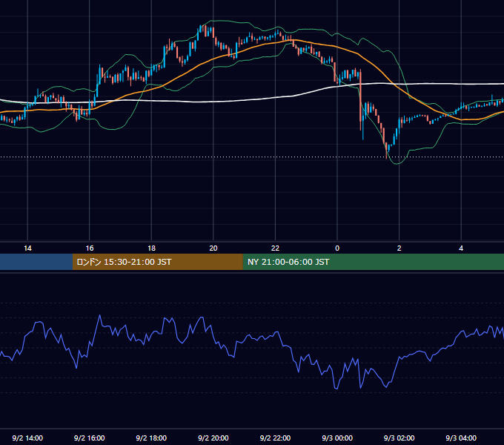Click the 9/3 00:00 time label

point(337,438)
